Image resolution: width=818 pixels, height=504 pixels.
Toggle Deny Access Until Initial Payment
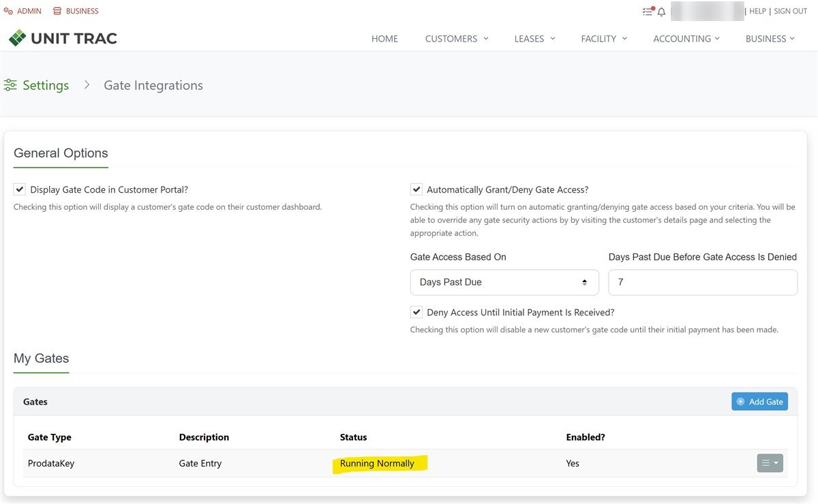pos(416,312)
